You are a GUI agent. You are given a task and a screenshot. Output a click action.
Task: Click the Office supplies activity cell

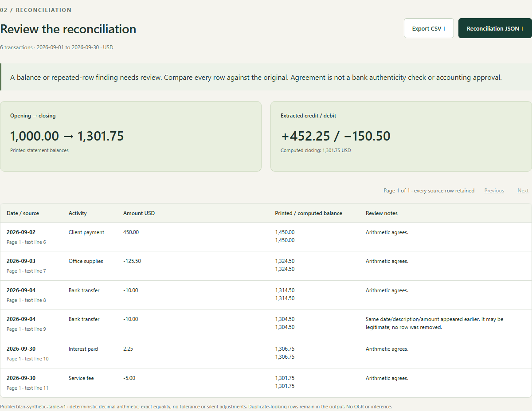tap(86, 261)
